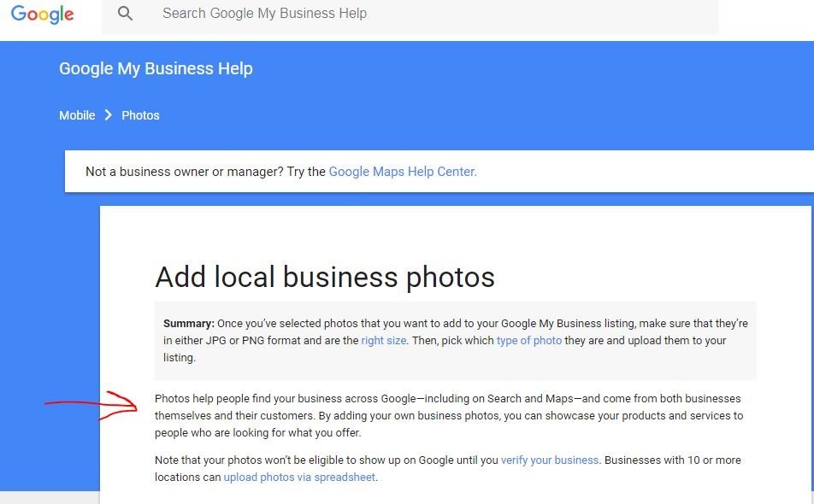
Task: Click the 'Add local business photos' heading
Action: (x=324, y=277)
